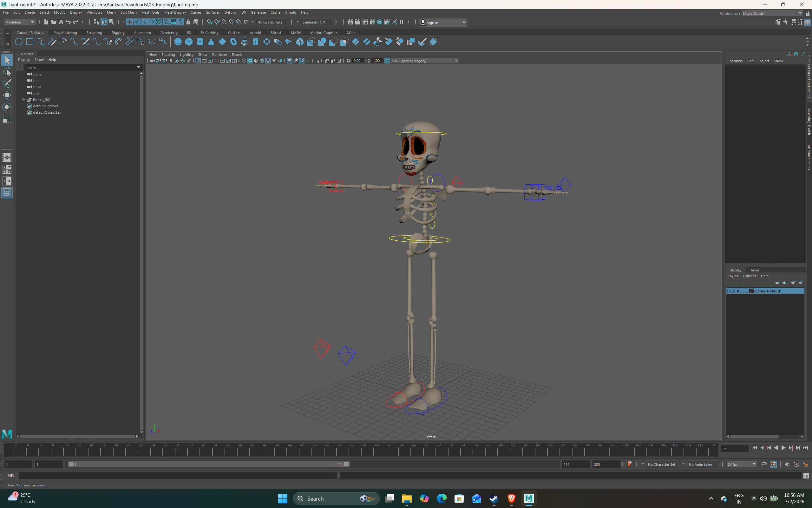Image resolution: width=812 pixels, height=508 pixels.
Task: Open the viewport Shading menu
Action: point(168,54)
